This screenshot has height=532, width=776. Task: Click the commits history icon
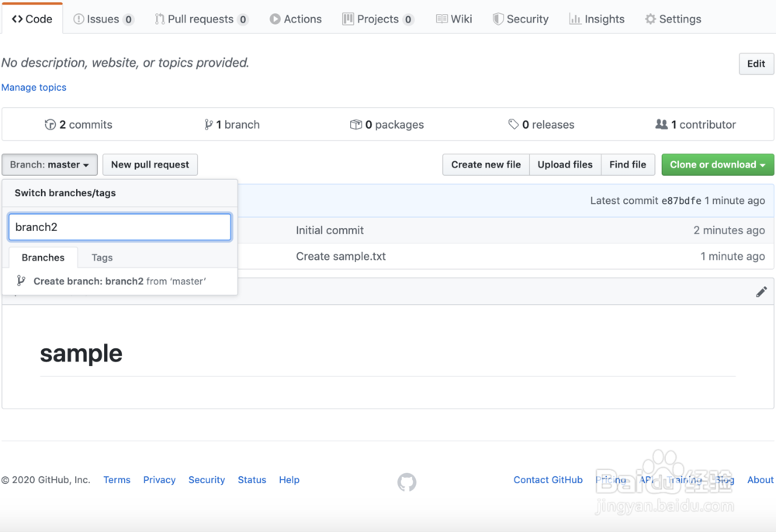50,124
